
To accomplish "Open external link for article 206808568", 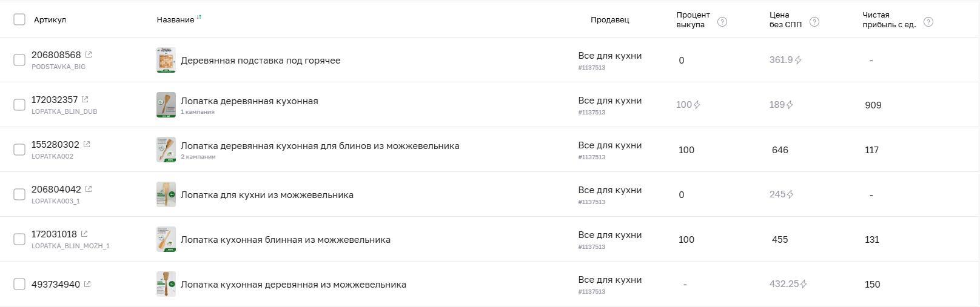I will (x=89, y=54).
